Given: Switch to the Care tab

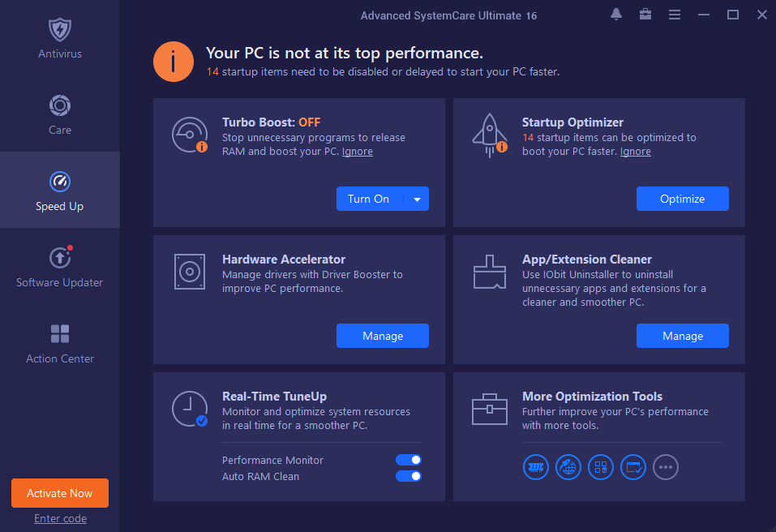Looking at the screenshot, I should coord(60,114).
